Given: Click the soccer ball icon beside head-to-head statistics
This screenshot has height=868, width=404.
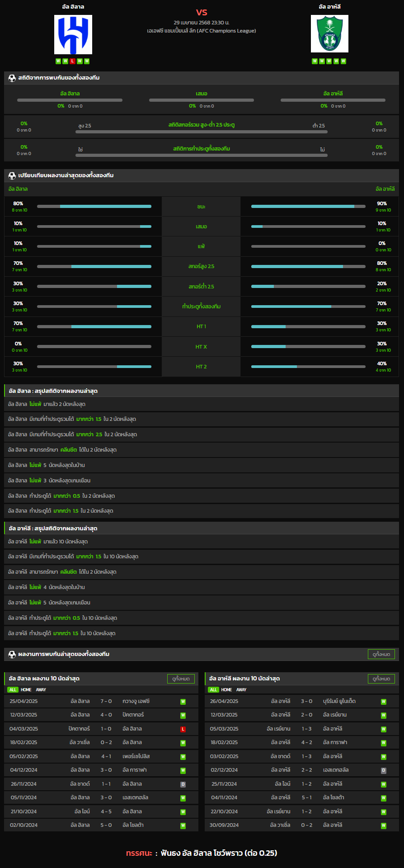Looking at the screenshot, I should pos(12,78).
